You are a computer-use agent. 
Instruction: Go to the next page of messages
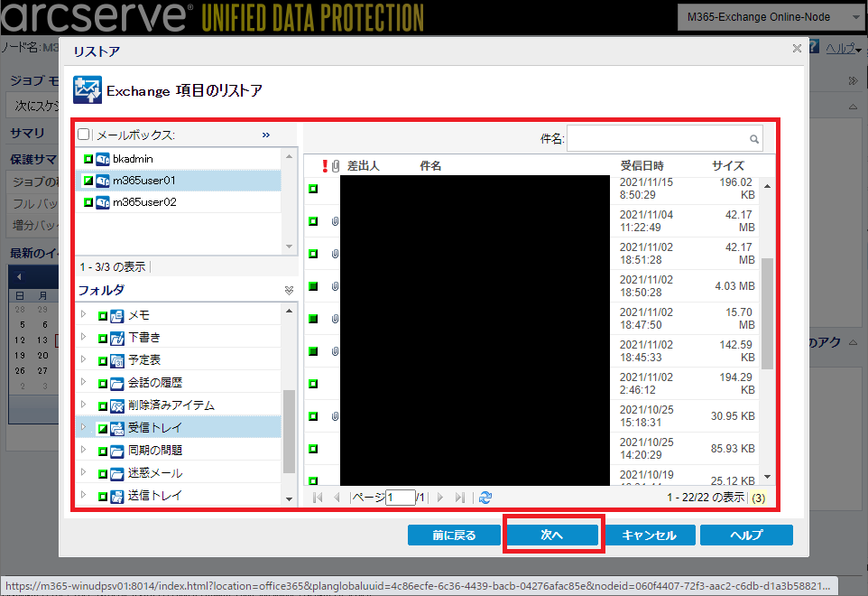point(440,498)
